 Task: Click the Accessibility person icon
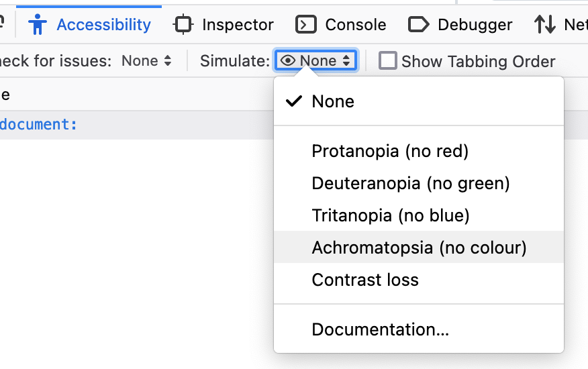(38, 24)
